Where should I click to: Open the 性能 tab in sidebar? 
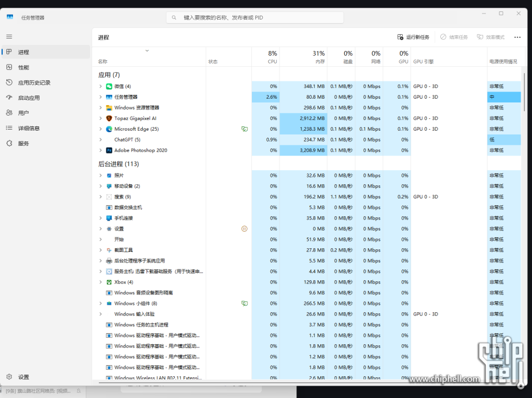pos(23,67)
